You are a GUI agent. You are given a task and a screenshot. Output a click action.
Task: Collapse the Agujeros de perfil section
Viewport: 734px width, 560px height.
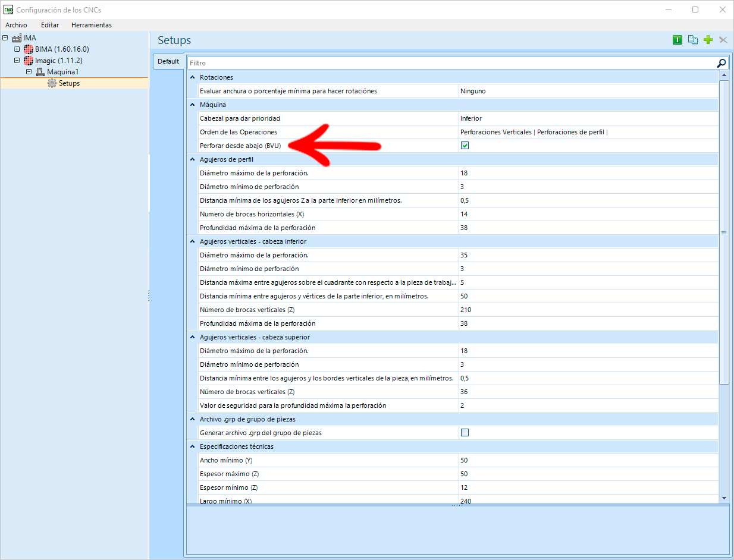pos(193,159)
